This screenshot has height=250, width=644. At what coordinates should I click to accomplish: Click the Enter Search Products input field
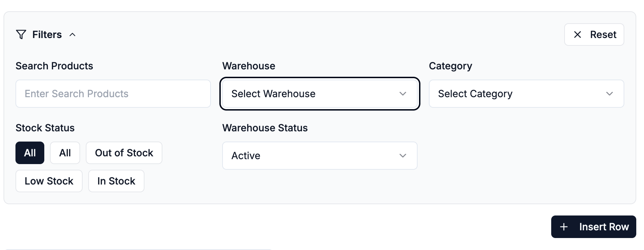(113, 94)
